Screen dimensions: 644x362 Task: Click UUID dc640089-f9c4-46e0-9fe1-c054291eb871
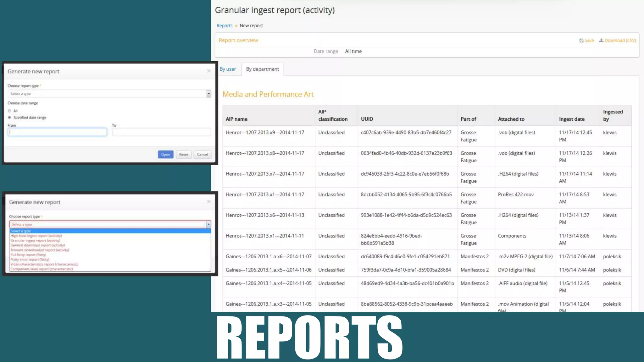tap(405, 257)
